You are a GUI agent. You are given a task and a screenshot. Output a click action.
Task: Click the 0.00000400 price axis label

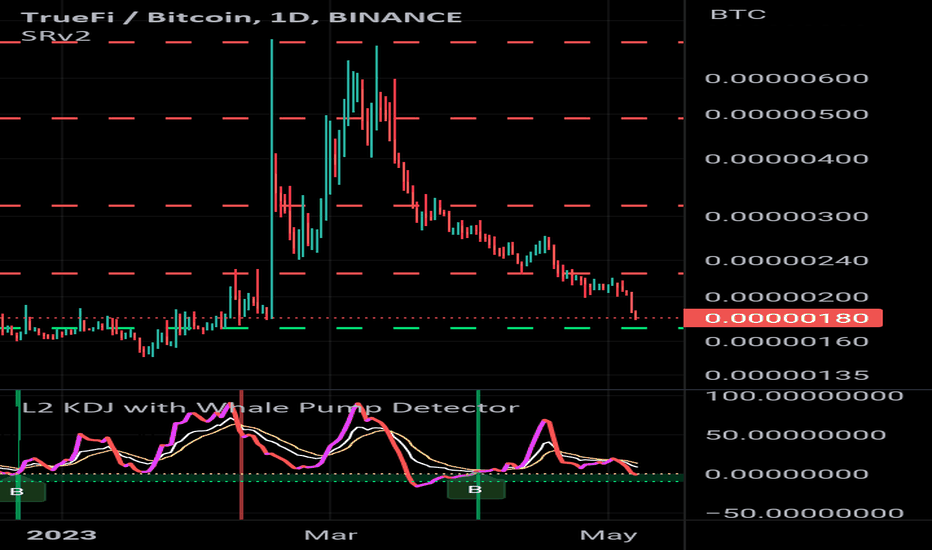pyautogui.click(x=786, y=159)
